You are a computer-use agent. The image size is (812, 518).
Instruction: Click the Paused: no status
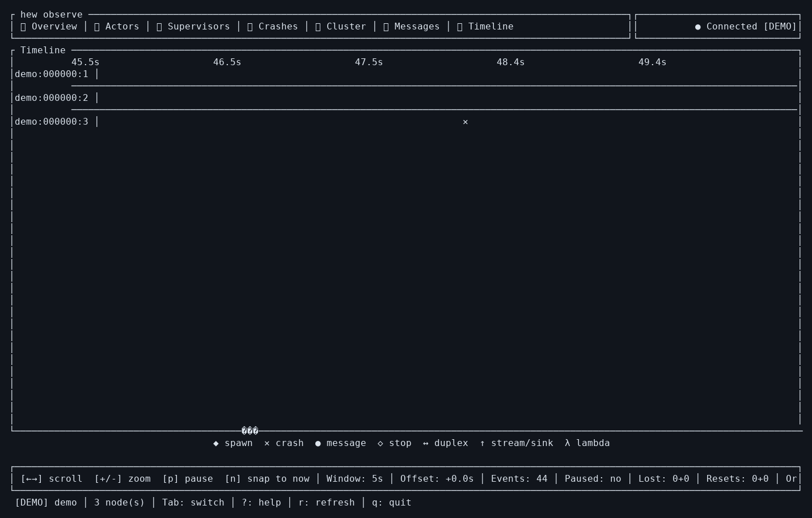tap(593, 479)
